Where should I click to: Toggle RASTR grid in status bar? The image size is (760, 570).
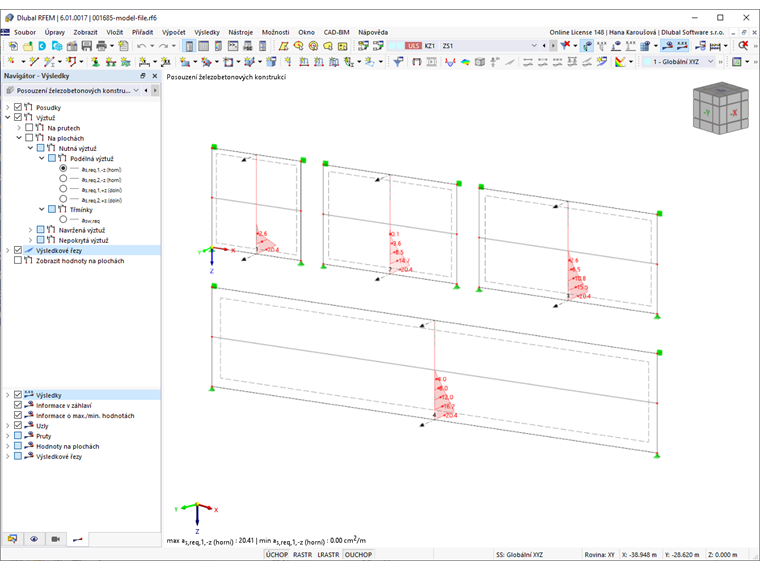click(302, 554)
